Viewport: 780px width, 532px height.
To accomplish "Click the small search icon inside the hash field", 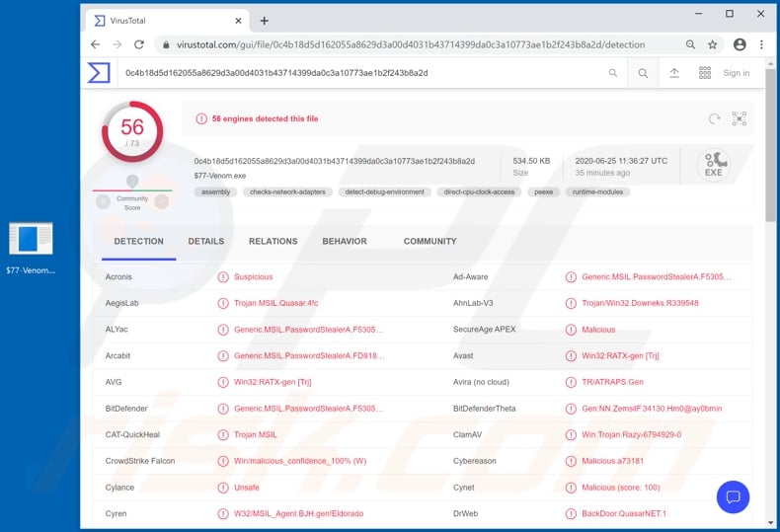I will tap(613, 73).
